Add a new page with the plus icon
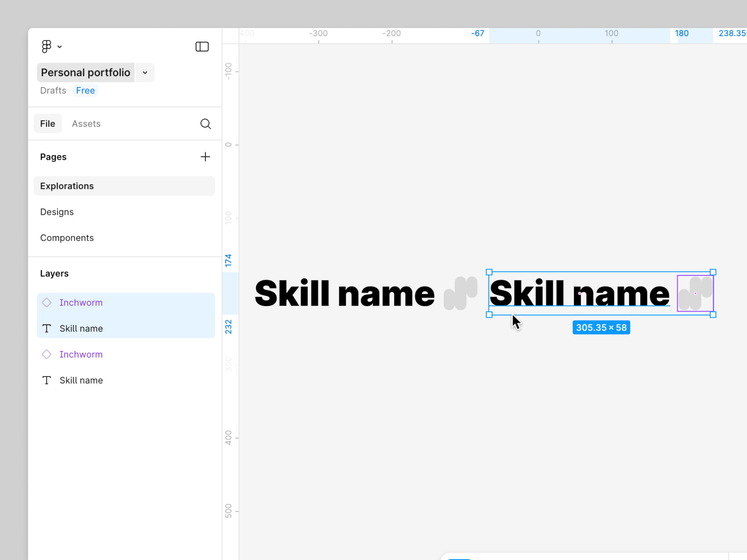Viewport: 747px width, 560px height. (205, 157)
